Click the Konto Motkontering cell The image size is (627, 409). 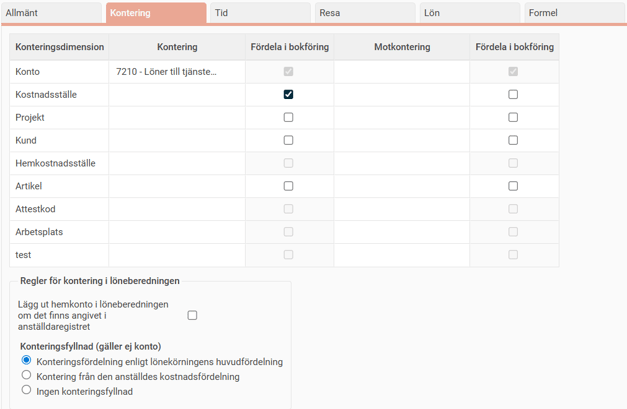(401, 72)
